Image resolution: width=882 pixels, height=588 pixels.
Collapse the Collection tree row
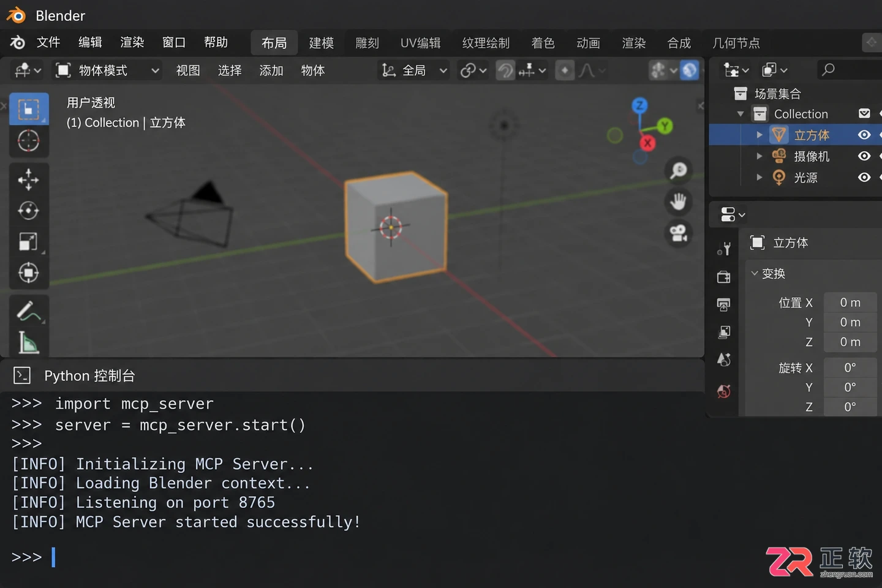tap(741, 114)
